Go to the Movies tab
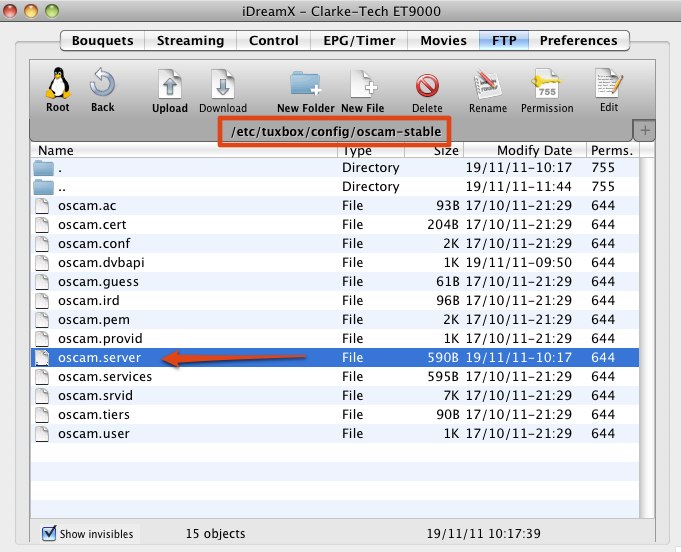Screen dimensions: 681x552 coord(443,41)
